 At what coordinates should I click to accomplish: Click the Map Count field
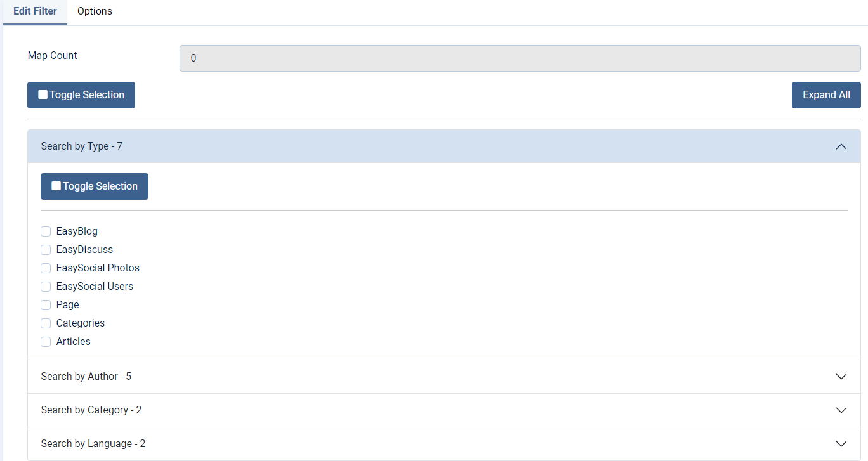pyautogui.click(x=520, y=58)
